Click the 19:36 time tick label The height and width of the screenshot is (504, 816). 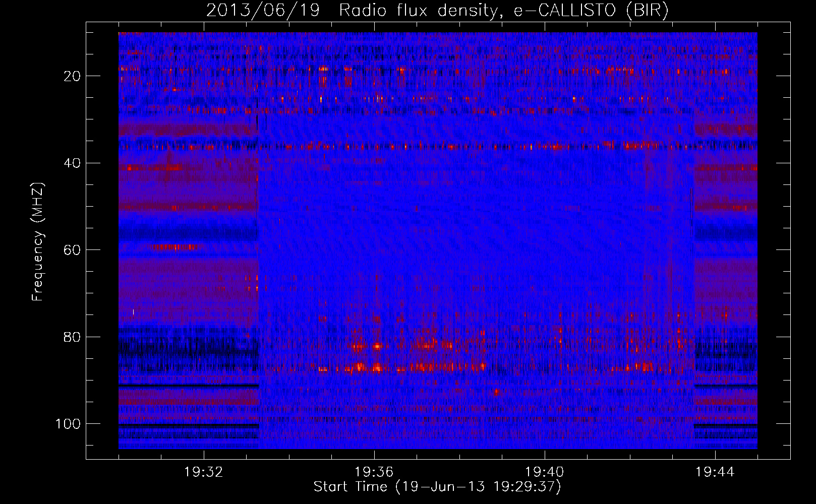374,472
